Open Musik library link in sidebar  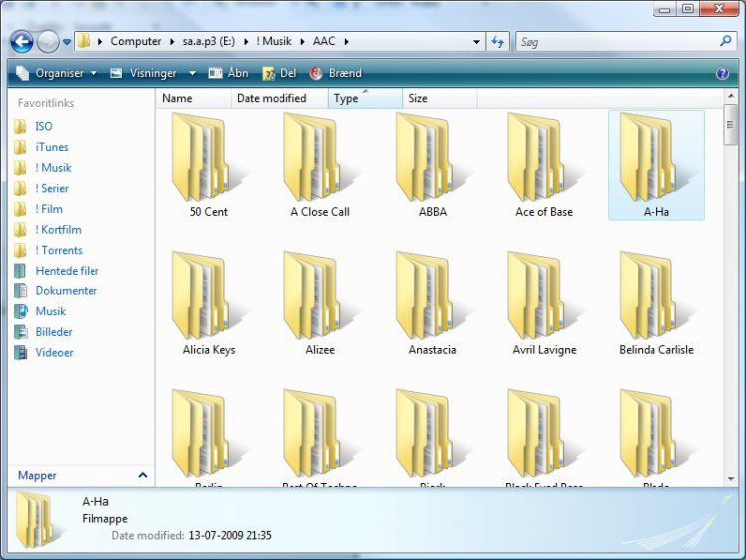pos(40,311)
